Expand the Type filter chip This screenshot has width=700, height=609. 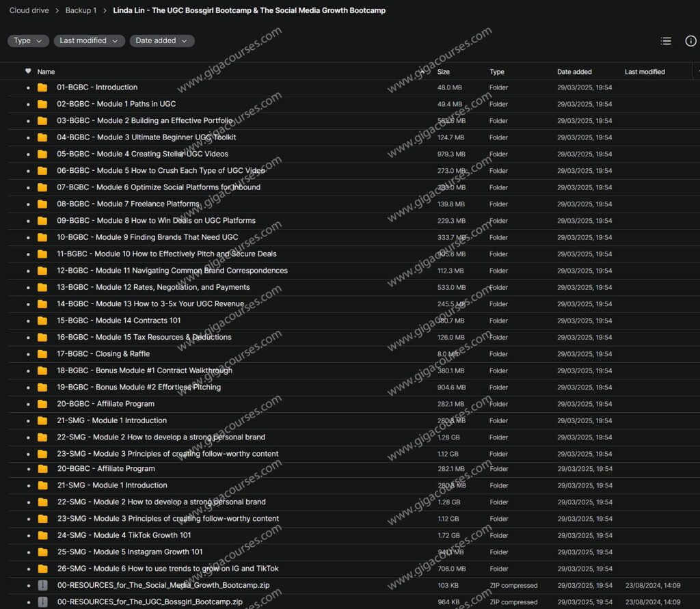[28, 41]
